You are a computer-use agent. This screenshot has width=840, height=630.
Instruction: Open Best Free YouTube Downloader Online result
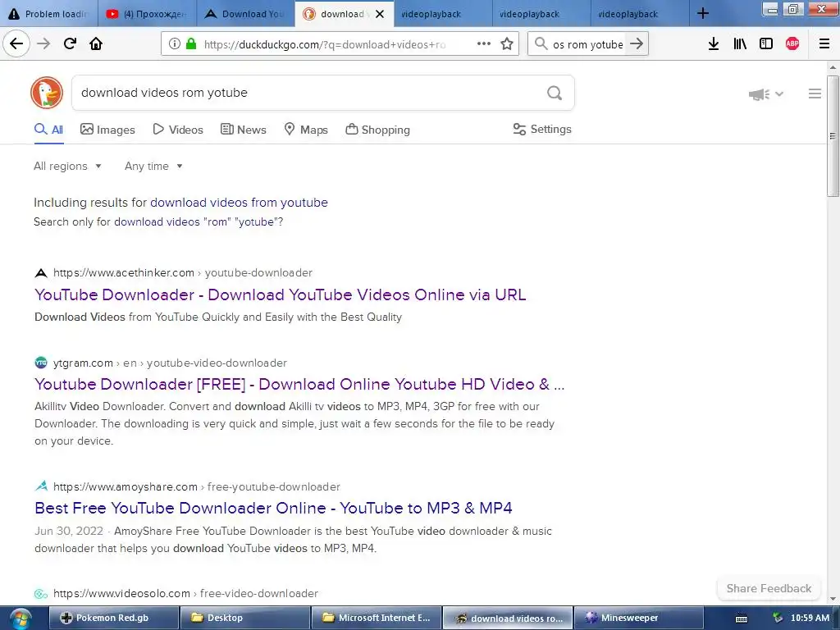click(x=273, y=508)
